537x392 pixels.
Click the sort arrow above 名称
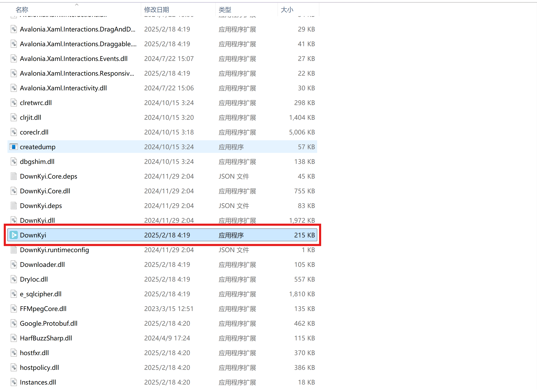77,5
